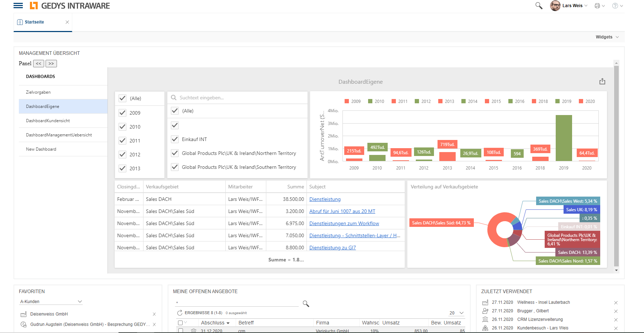Open the A-Kunden favorites dropdown
This screenshot has height=333, width=644.
pos(51,302)
